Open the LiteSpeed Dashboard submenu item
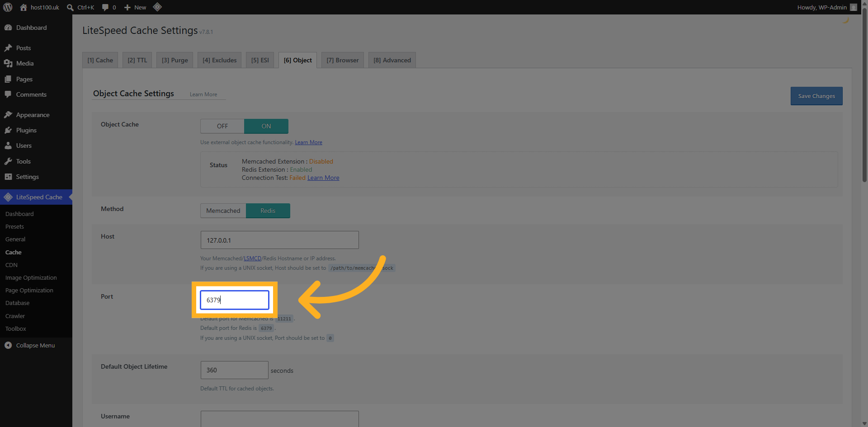Viewport: 868px width, 427px height. (19, 214)
